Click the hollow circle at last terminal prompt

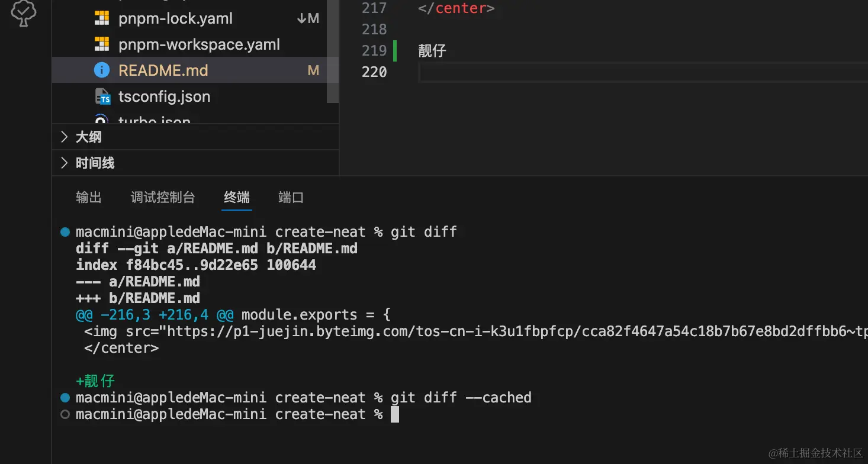[x=65, y=414]
